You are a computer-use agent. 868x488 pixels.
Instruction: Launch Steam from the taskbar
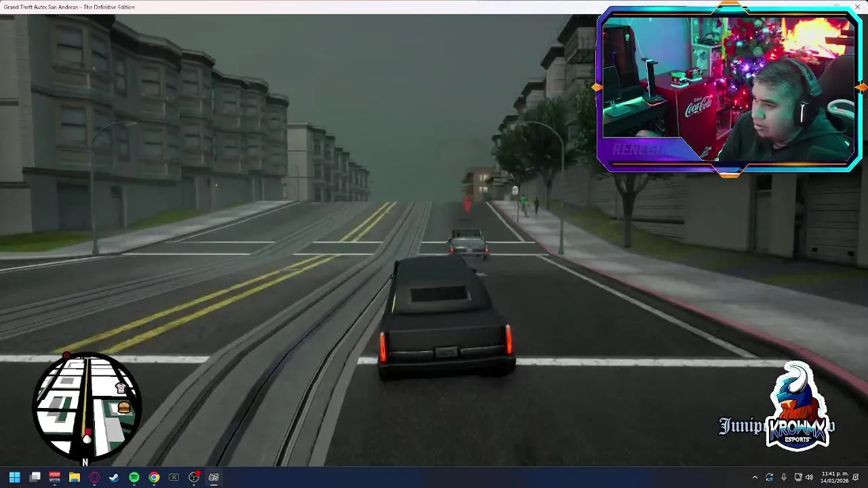pos(114,477)
